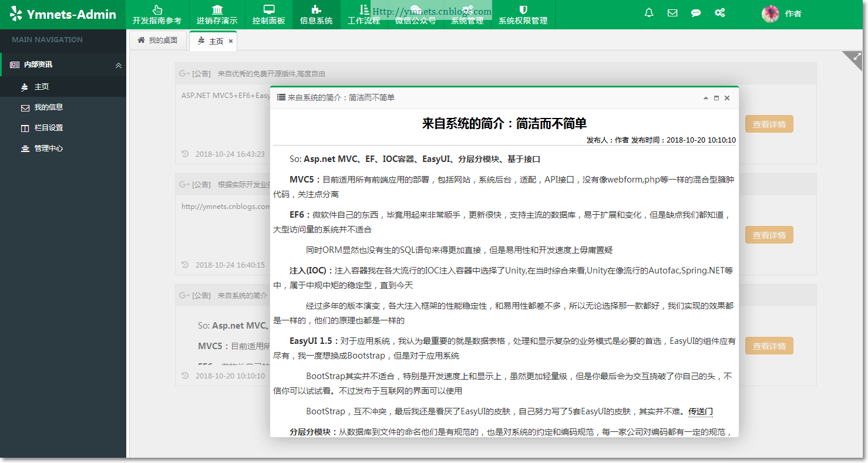The height and width of the screenshot is (463, 868).
Task: Click the Ymnets-Admin logo
Action: [x=63, y=15]
